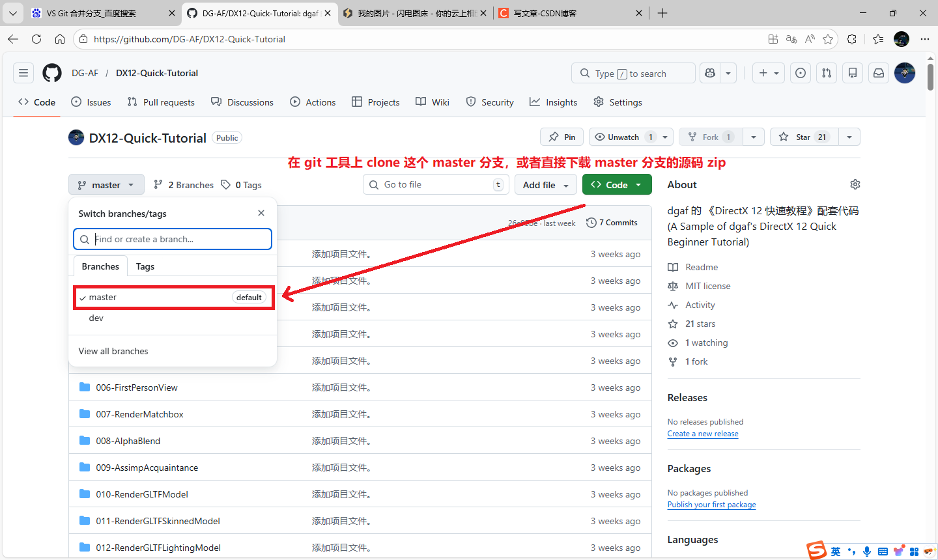Click the Type / to search field
The height and width of the screenshot is (560, 938).
[x=633, y=73]
